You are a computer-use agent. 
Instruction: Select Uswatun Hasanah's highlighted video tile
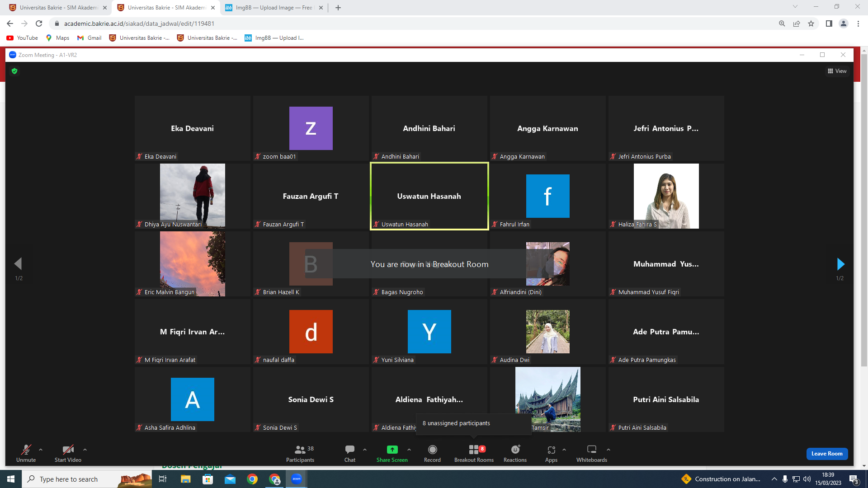coord(429,196)
